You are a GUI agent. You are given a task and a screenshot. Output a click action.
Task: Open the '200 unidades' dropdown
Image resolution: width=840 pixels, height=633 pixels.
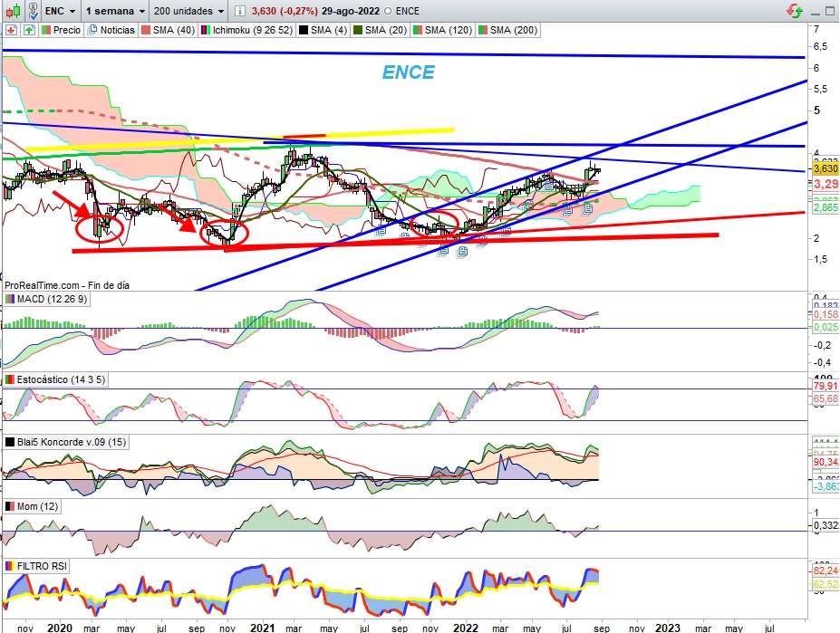pyautogui.click(x=188, y=11)
